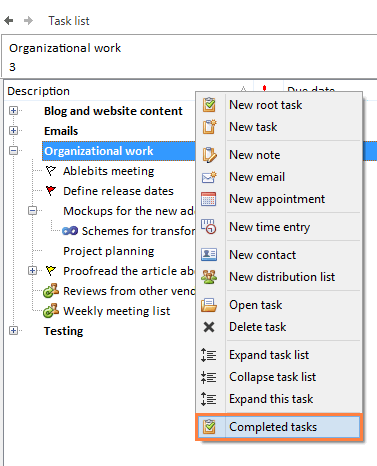Image resolution: width=377 pixels, height=466 pixels.
Task: Select the Proofread the article ab task
Action: 129,271
